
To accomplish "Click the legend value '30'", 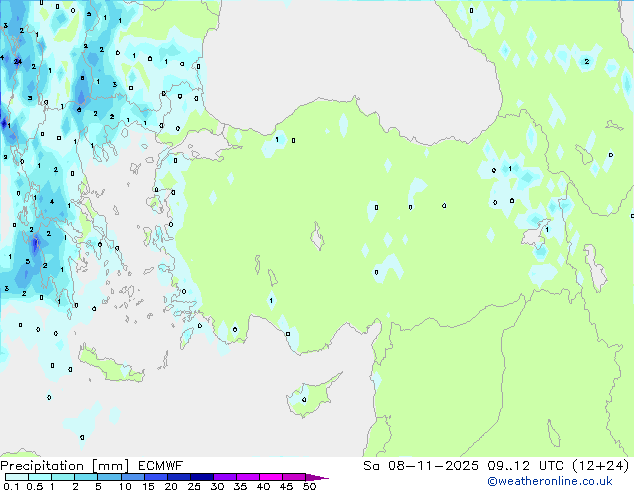I will click(217, 486).
